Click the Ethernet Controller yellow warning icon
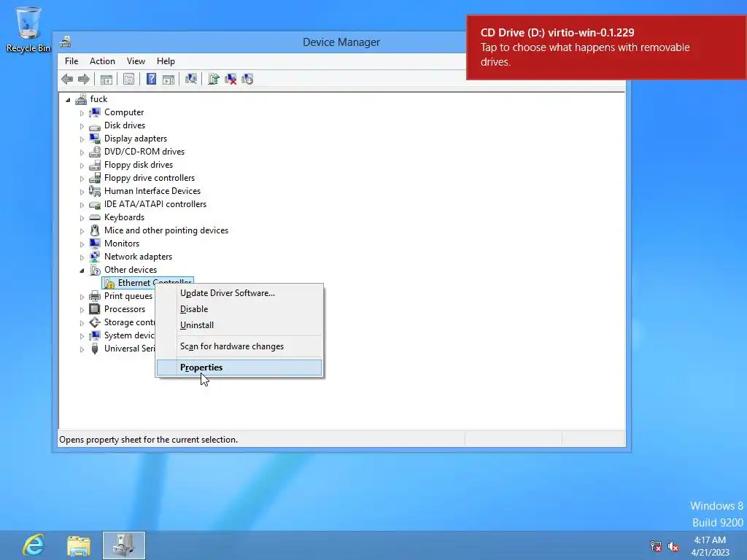The height and width of the screenshot is (560, 747). [x=109, y=284]
